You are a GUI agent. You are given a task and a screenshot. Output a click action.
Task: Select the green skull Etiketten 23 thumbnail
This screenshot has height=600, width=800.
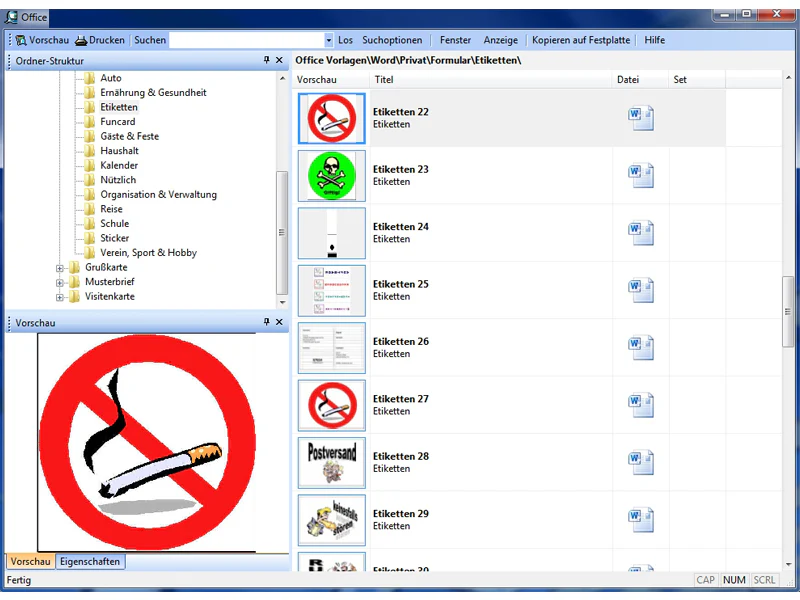(x=332, y=176)
